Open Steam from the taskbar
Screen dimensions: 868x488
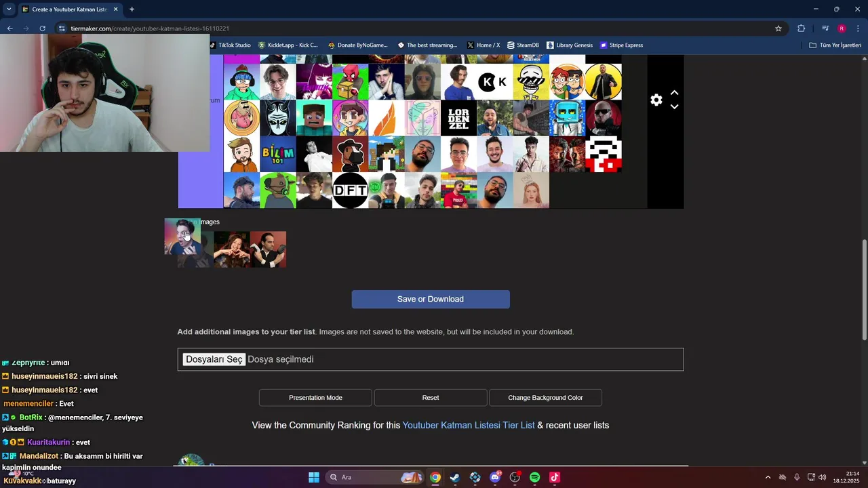coord(455,477)
